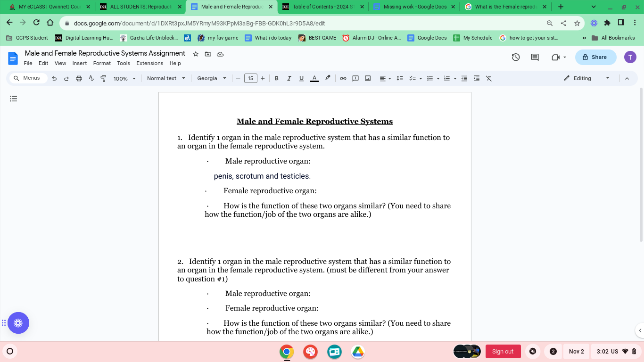Open Normal text style dropdown

pos(166,78)
